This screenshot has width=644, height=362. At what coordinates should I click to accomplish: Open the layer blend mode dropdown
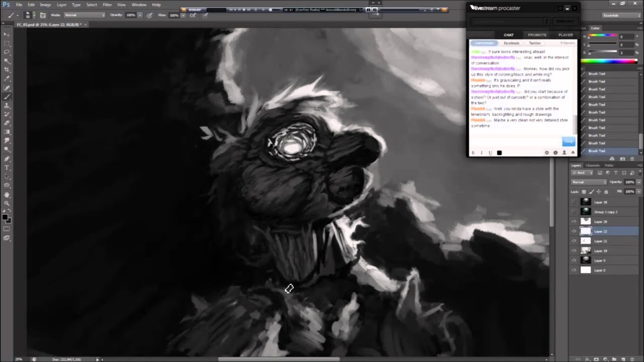tap(589, 182)
